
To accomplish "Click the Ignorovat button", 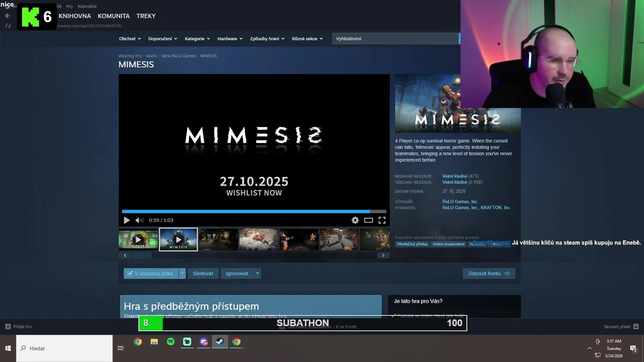I will (237, 274).
